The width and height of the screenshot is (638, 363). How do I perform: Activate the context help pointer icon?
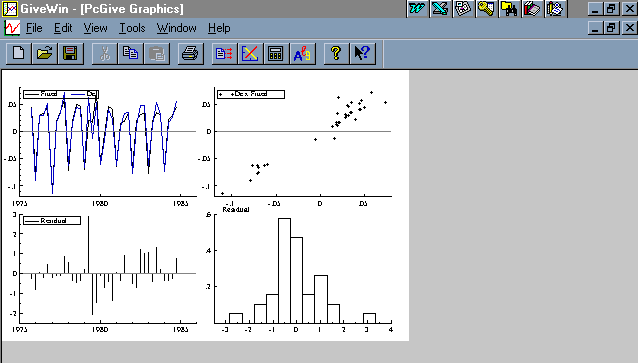pyautogui.click(x=362, y=53)
